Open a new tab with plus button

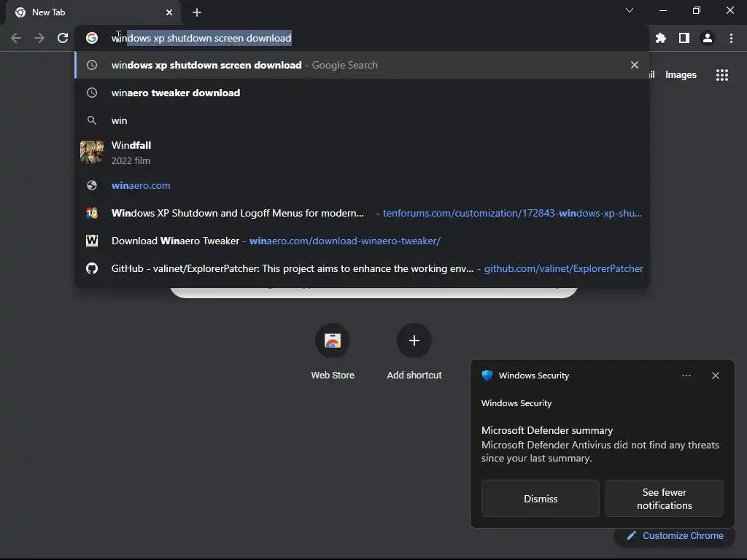pos(197,12)
